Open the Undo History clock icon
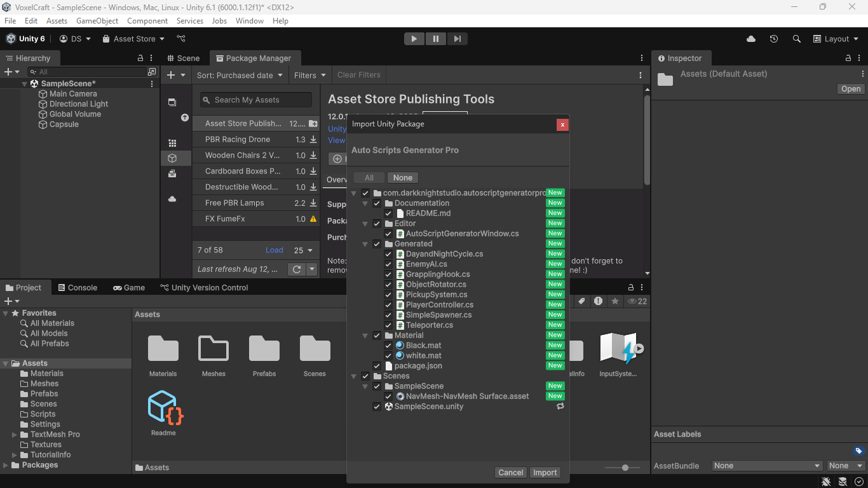This screenshot has height=488, width=868. 774,39
